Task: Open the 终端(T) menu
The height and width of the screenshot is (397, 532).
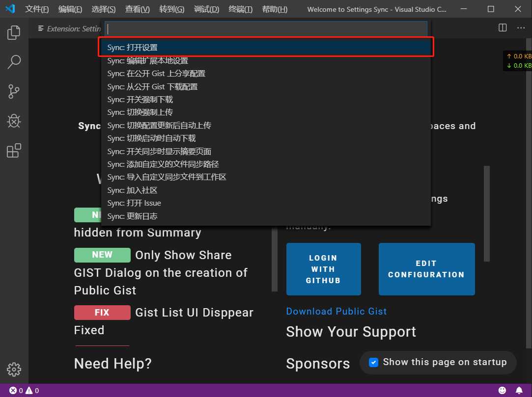Action: point(241,9)
